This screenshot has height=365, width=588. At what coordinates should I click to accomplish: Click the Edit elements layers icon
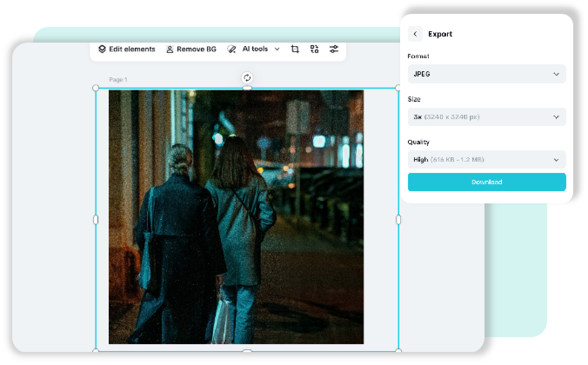102,49
